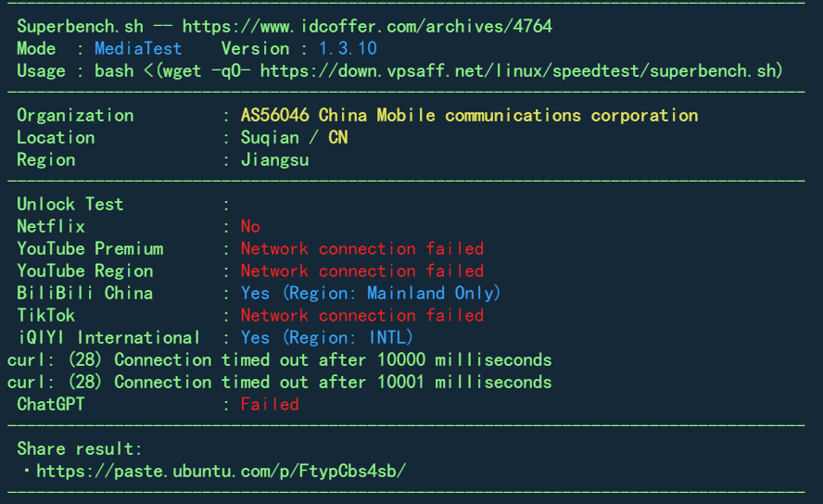Click TikTok's network connection failed message
The image size is (823, 504).
(x=362, y=315)
